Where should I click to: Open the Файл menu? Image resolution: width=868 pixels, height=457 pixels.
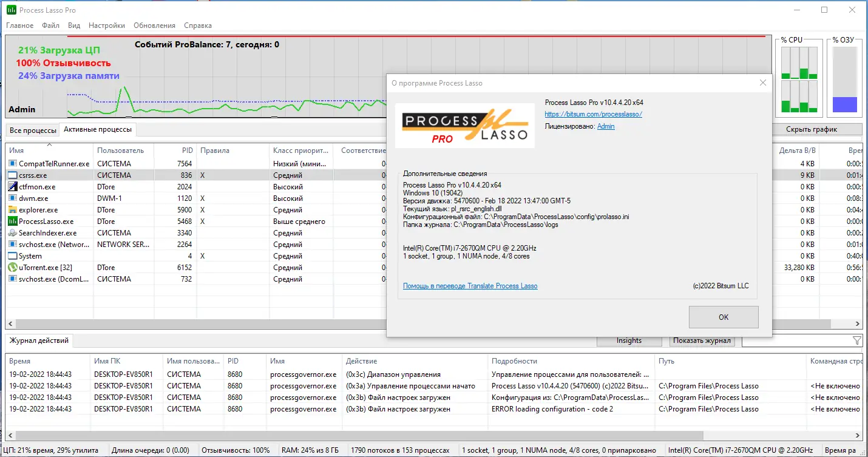point(51,25)
